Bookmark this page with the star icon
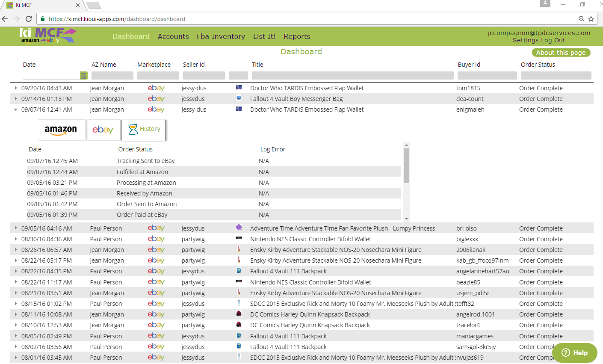The height and width of the screenshot is (364, 603). 591,19
